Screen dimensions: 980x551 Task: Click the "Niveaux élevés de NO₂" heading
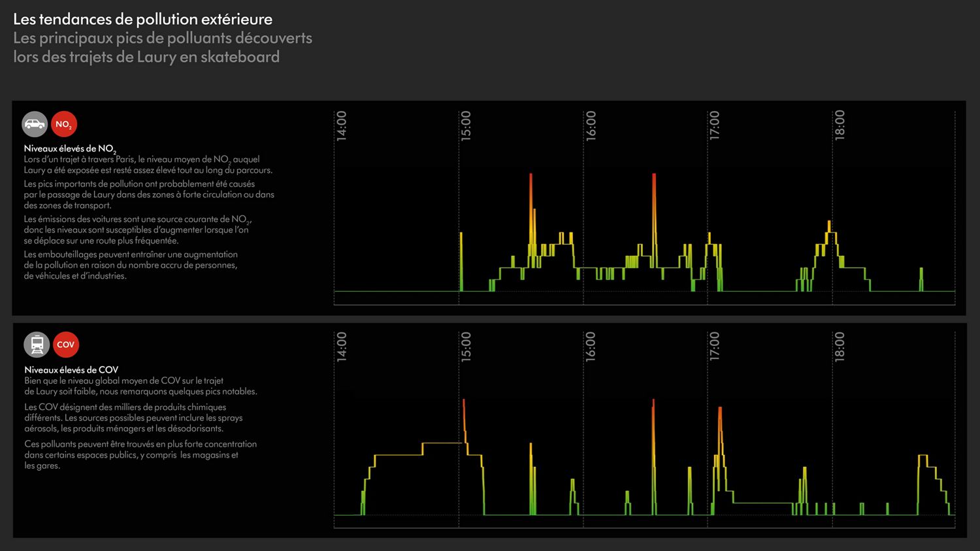click(69, 149)
